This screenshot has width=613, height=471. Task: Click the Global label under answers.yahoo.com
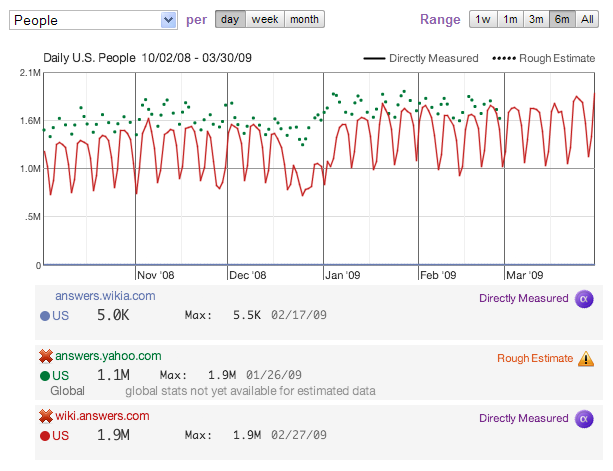67,391
